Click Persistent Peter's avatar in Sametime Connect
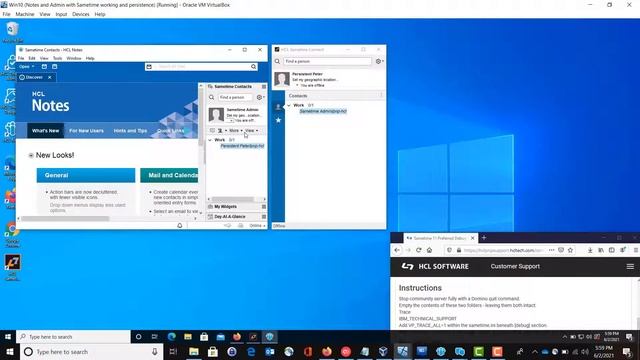 tap(282, 79)
